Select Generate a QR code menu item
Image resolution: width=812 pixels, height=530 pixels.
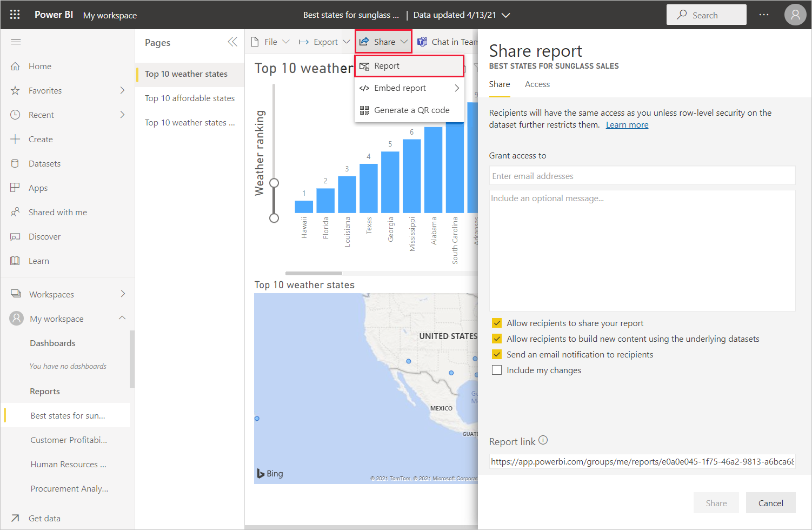[x=411, y=110]
